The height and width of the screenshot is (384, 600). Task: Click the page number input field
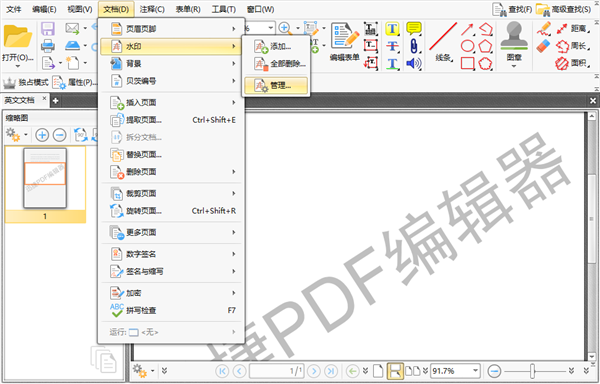pos(277,371)
